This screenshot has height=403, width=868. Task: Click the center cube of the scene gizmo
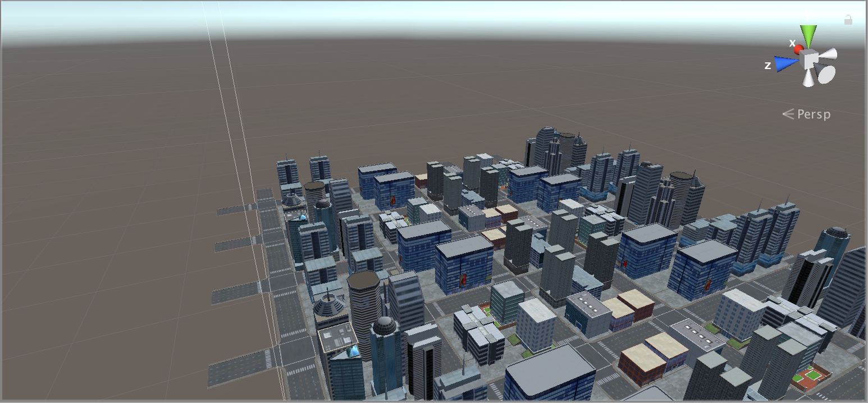pos(809,58)
